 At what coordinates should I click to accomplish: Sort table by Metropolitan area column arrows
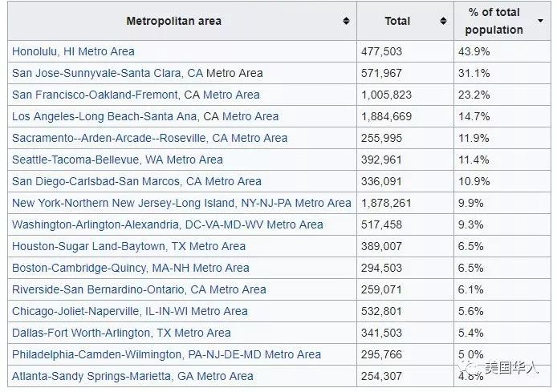(x=346, y=21)
